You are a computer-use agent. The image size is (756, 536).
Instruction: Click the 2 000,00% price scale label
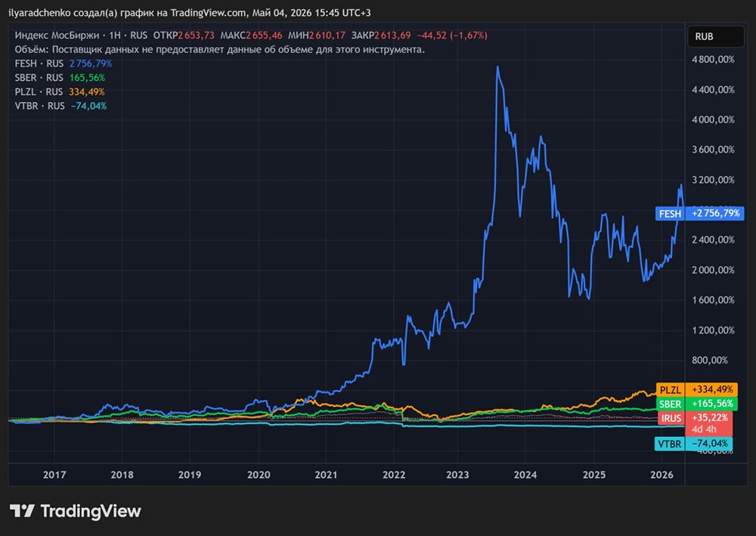click(713, 270)
